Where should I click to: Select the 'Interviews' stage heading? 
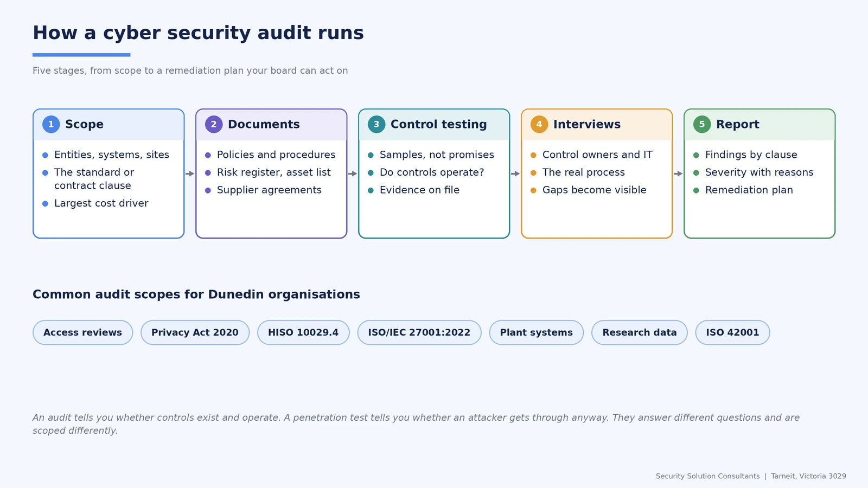click(587, 124)
